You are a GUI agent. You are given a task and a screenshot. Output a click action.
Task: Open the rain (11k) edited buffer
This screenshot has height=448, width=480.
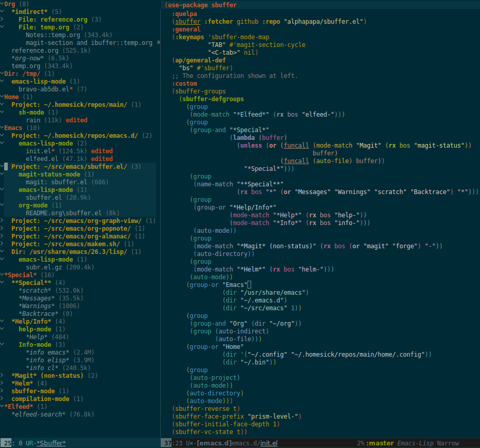tap(57, 120)
